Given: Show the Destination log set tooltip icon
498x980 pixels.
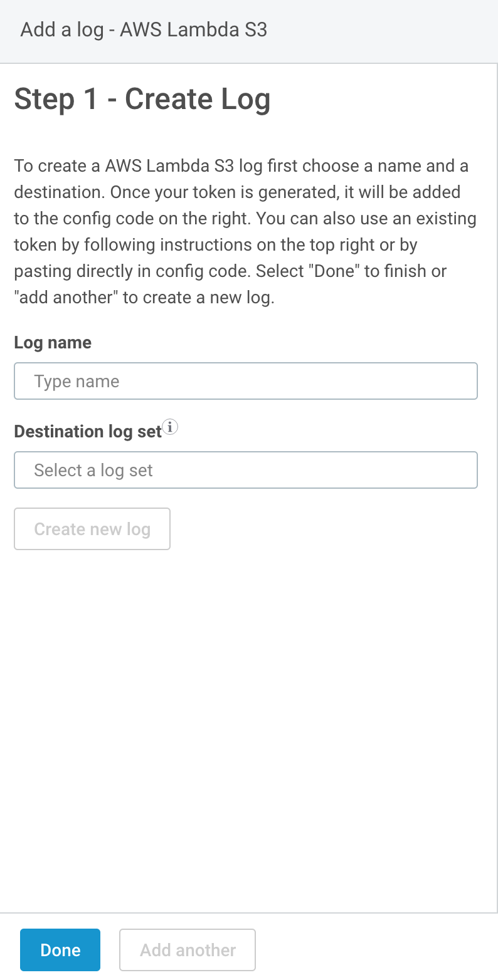Looking at the screenshot, I should click(171, 427).
